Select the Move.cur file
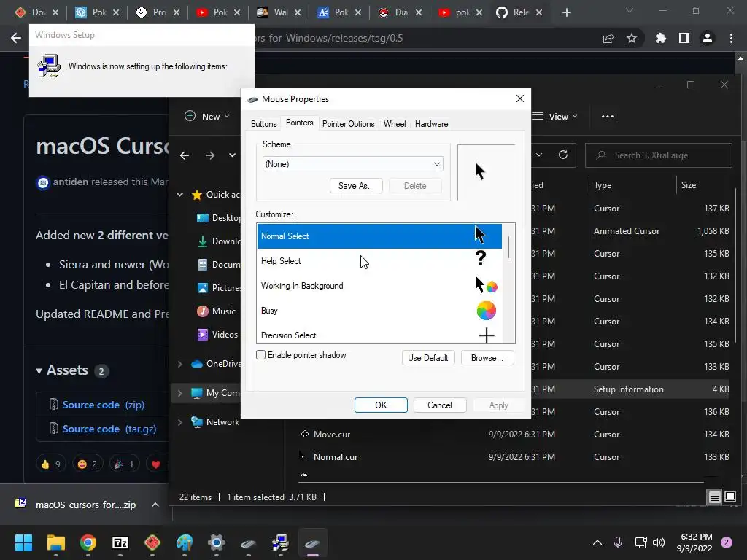 (x=332, y=435)
